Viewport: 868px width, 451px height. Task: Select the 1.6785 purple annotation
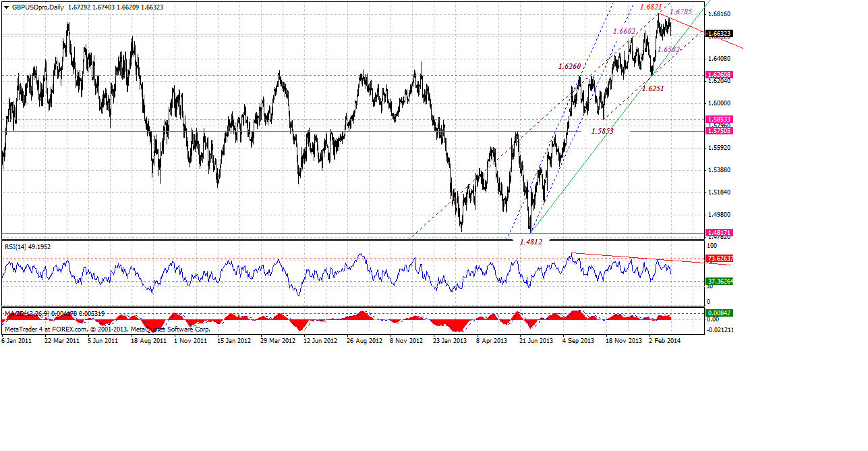pos(681,11)
